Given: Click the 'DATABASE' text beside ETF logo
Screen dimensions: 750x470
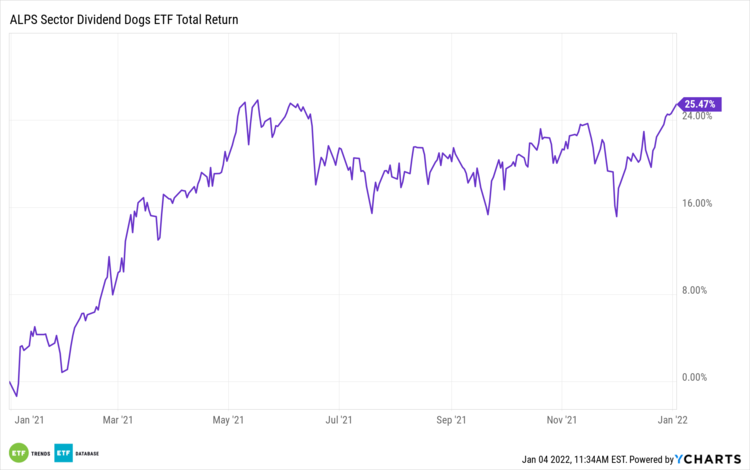Looking at the screenshot, I should [88, 452].
